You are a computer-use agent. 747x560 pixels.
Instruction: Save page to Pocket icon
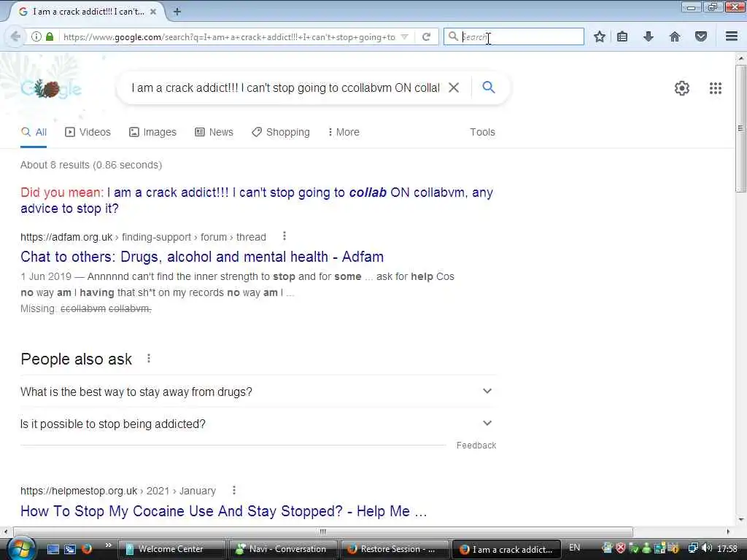tap(701, 36)
